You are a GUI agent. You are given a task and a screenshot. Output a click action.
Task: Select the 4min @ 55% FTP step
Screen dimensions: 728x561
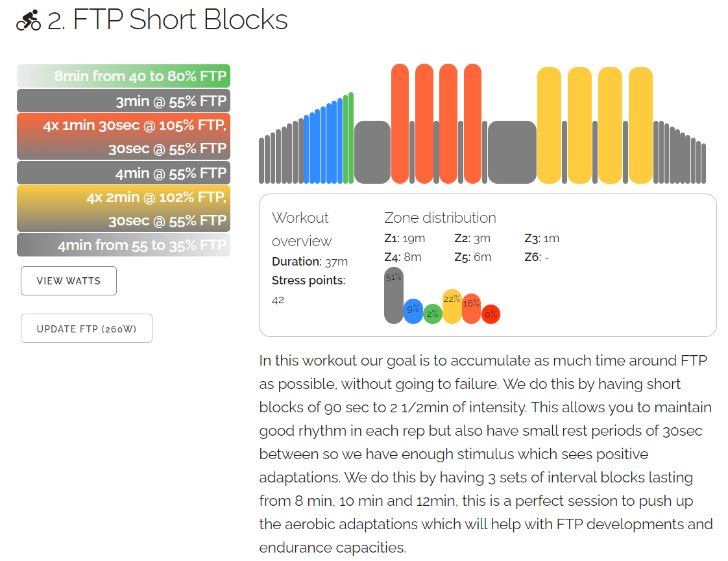(x=123, y=173)
